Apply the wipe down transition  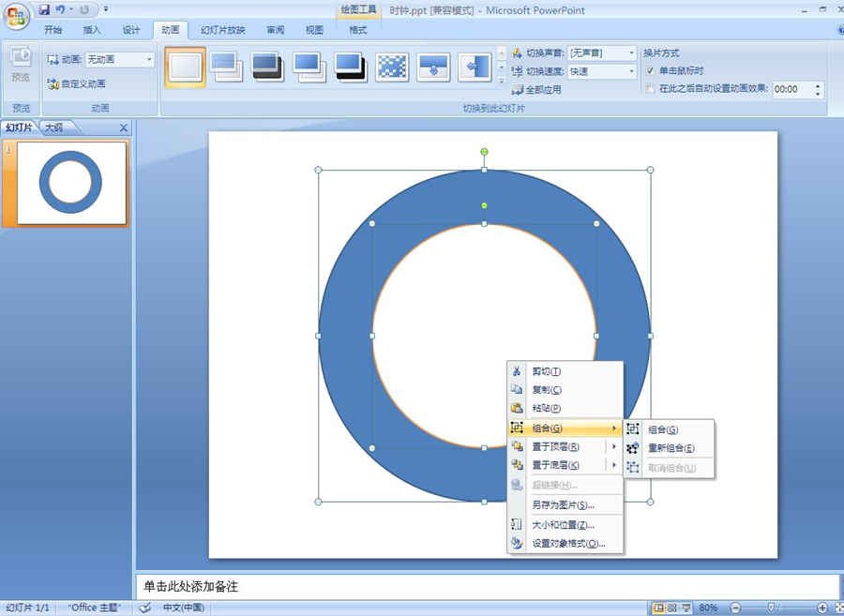pos(433,68)
